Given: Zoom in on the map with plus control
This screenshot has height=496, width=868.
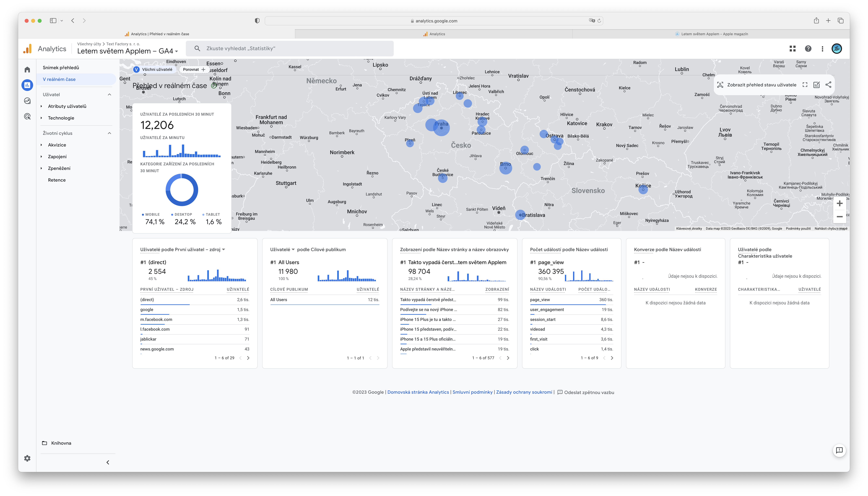Looking at the screenshot, I should pyautogui.click(x=840, y=203).
